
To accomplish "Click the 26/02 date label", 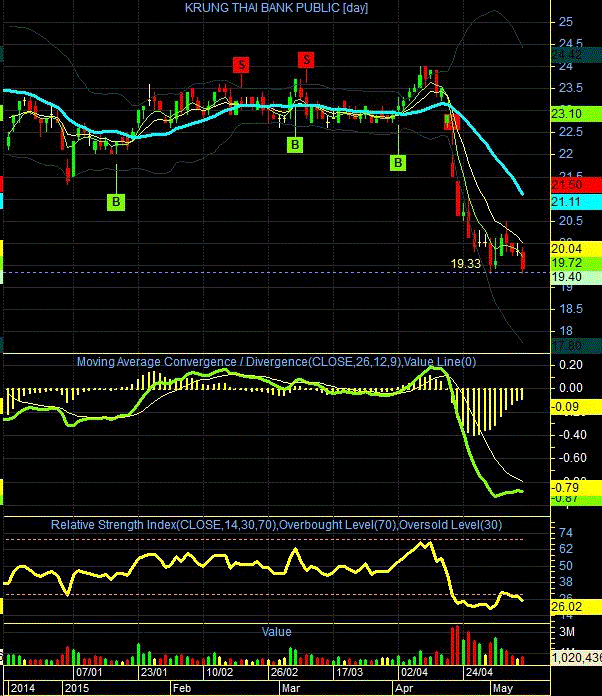I will click(x=284, y=672).
